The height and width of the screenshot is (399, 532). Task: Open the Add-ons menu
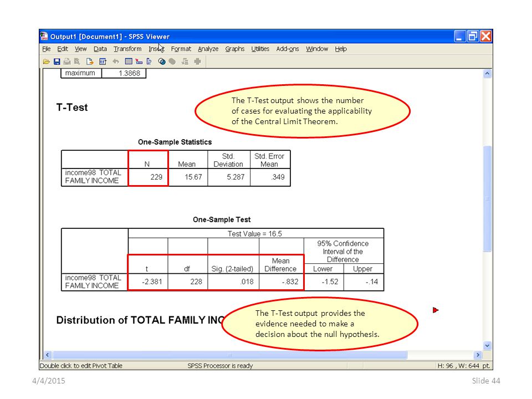point(288,49)
